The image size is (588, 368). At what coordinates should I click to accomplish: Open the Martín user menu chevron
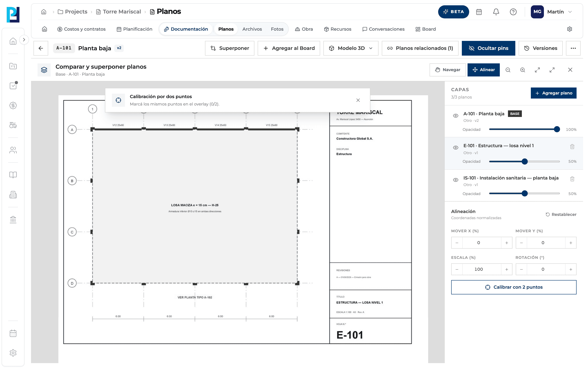pyautogui.click(x=570, y=12)
